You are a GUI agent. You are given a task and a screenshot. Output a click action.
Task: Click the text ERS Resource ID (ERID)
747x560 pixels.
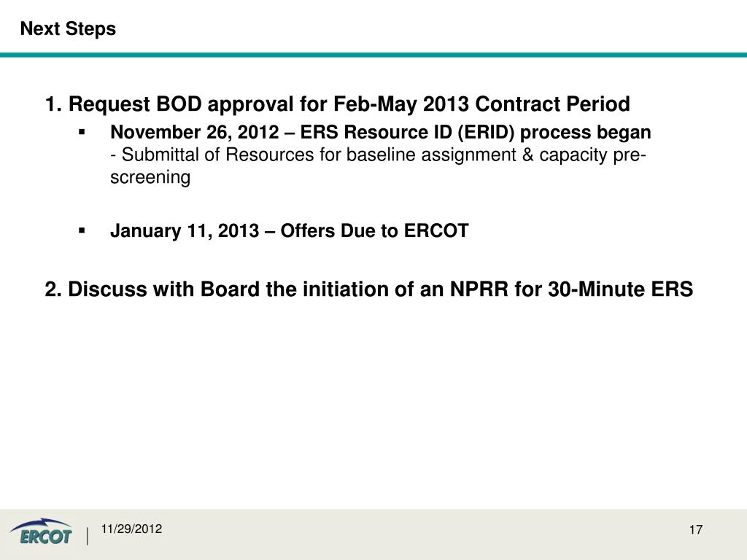pyautogui.click(x=407, y=132)
